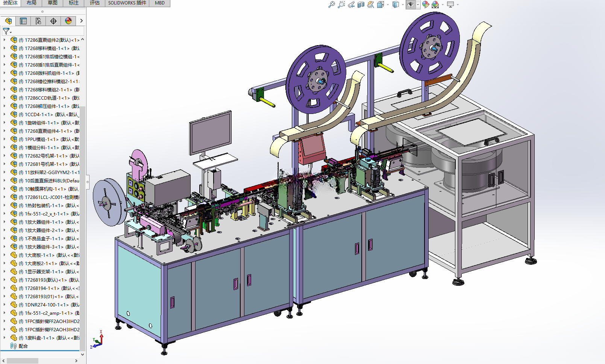Viewport: 605px width, 364px height.
Task: Click the Edit Appearance icon
Action: (426, 5)
